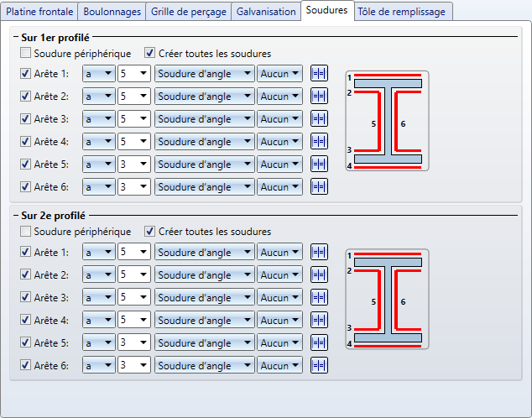Click weld symbol icon for first profile Arête 5

coord(319,165)
